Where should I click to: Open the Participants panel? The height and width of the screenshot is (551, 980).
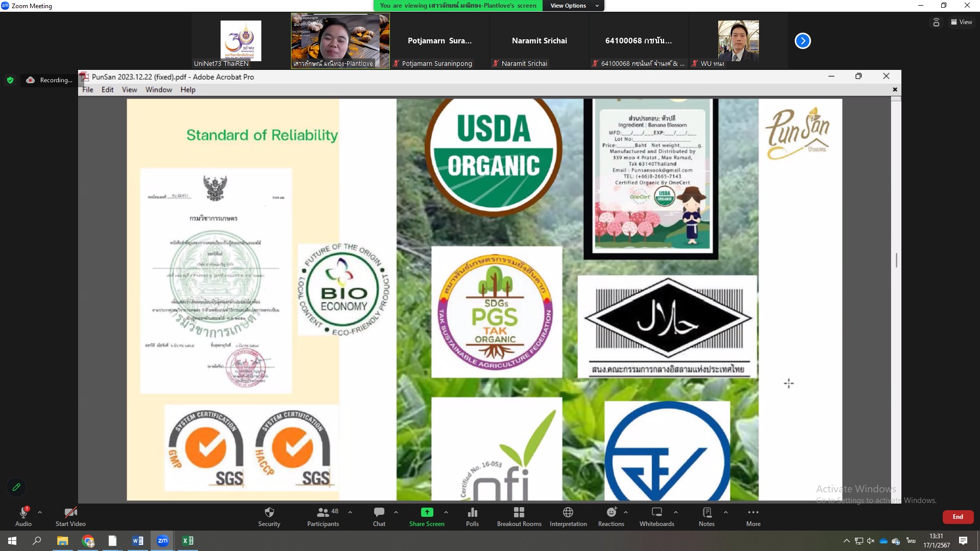pyautogui.click(x=323, y=513)
